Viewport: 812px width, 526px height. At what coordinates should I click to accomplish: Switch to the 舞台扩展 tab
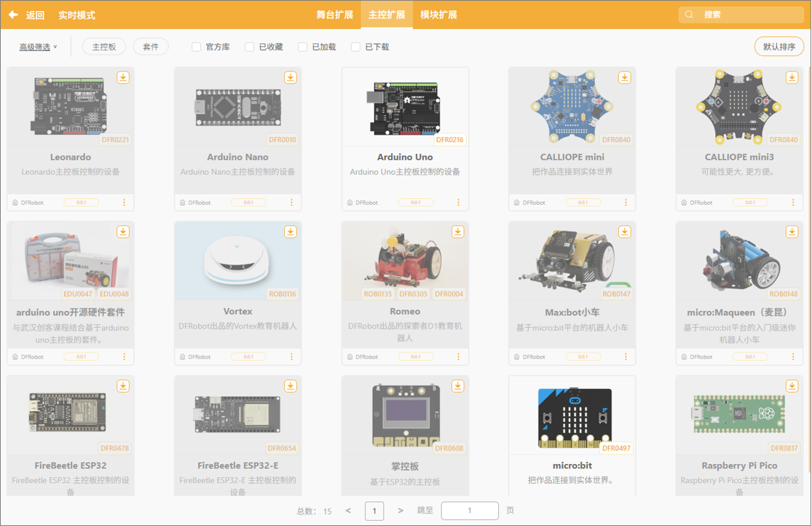tap(335, 15)
